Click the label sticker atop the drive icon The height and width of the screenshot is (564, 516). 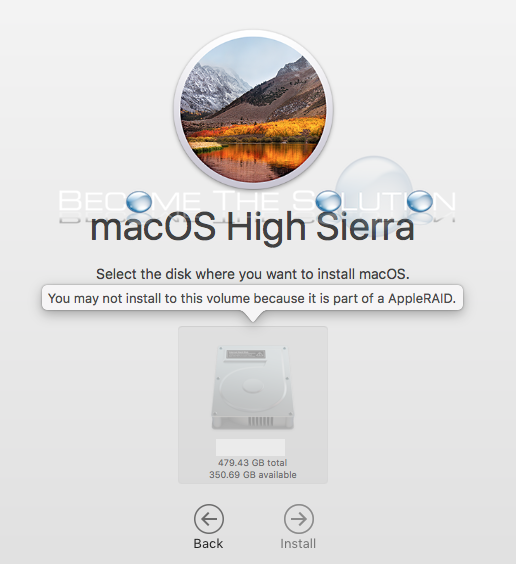[246, 354]
